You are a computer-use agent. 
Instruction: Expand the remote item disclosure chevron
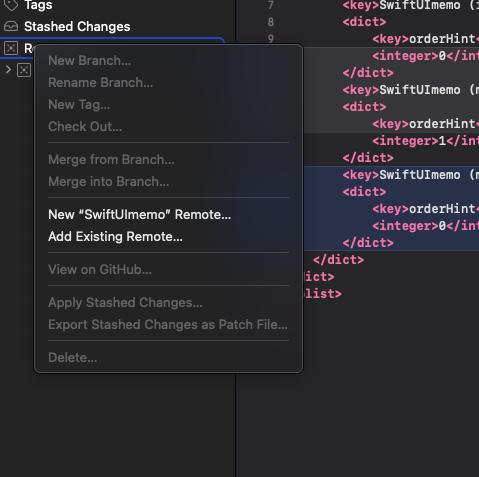[8, 70]
